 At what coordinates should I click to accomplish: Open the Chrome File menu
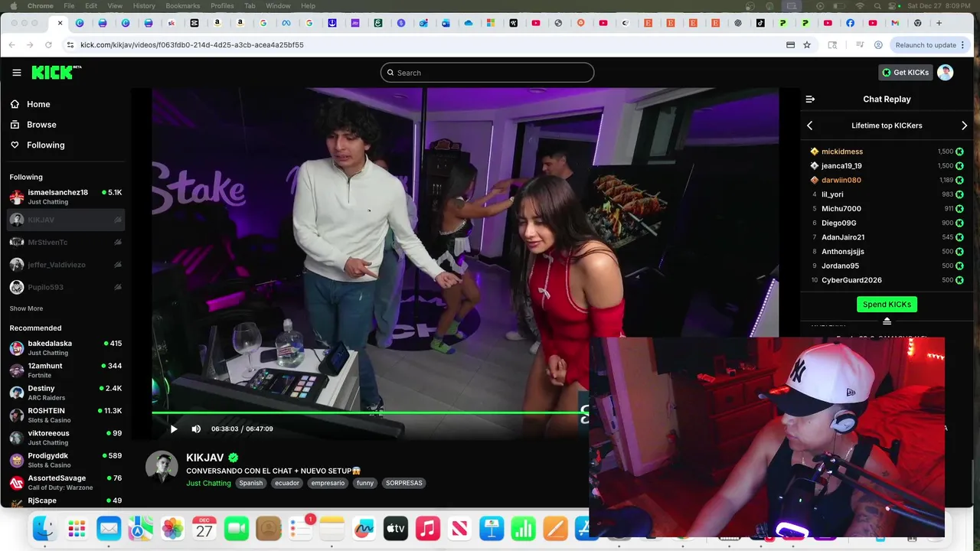pos(70,6)
